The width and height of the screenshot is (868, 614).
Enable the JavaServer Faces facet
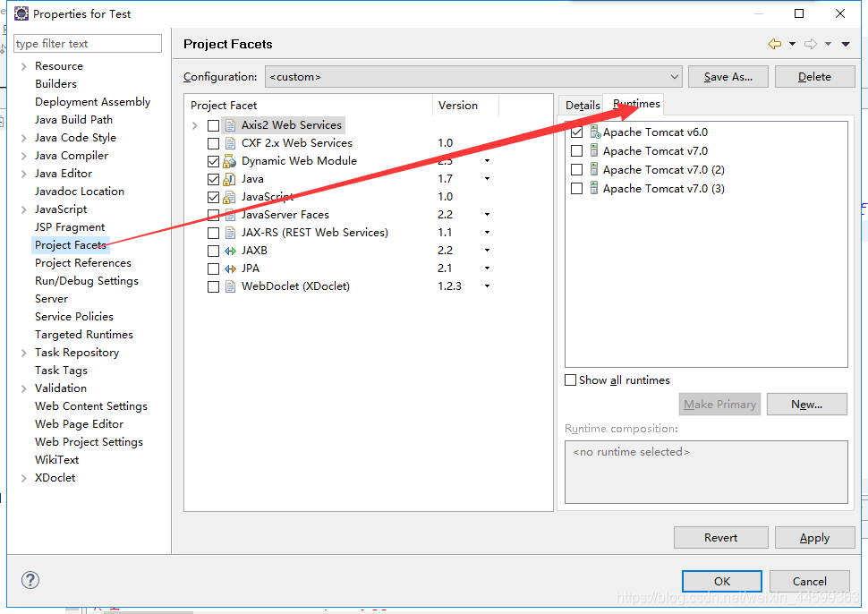pyautogui.click(x=213, y=215)
